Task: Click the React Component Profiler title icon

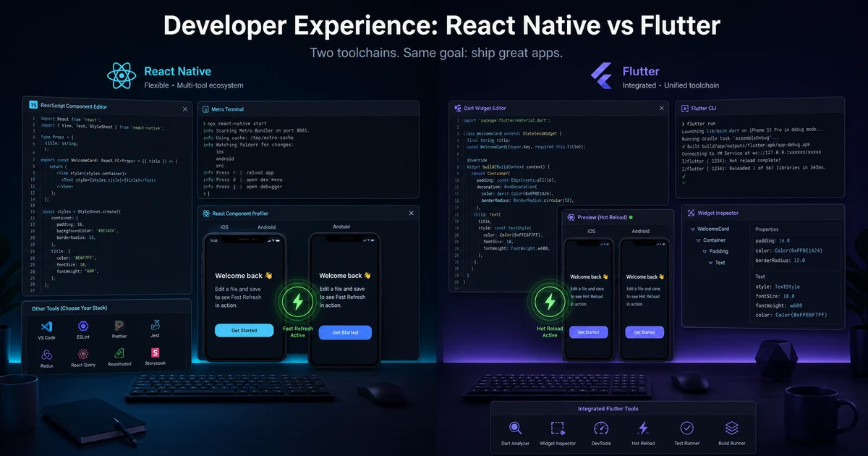Action: (205, 214)
